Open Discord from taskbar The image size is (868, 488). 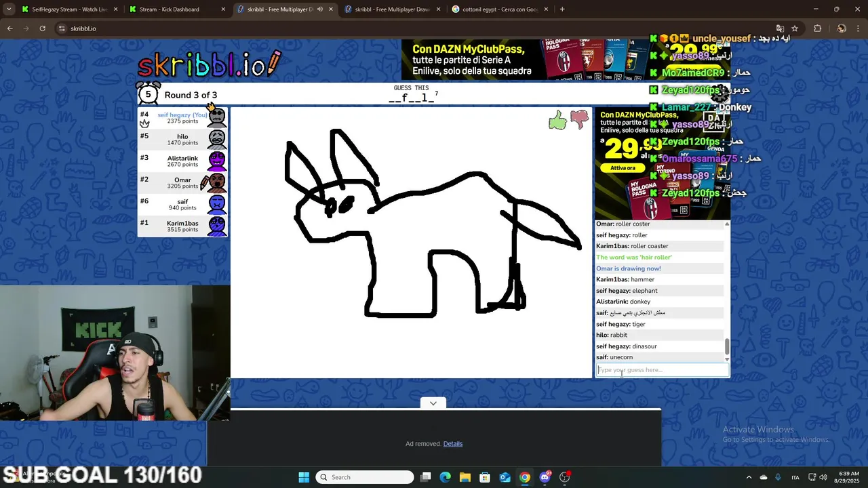tap(545, 477)
